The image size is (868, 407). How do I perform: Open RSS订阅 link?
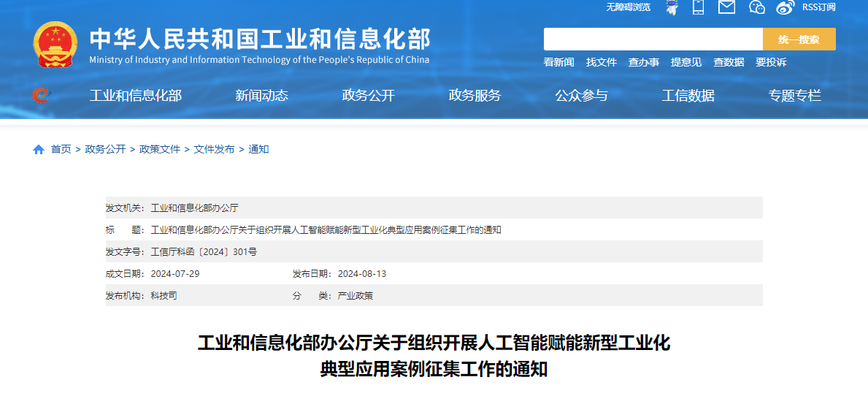[x=819, y=7]
